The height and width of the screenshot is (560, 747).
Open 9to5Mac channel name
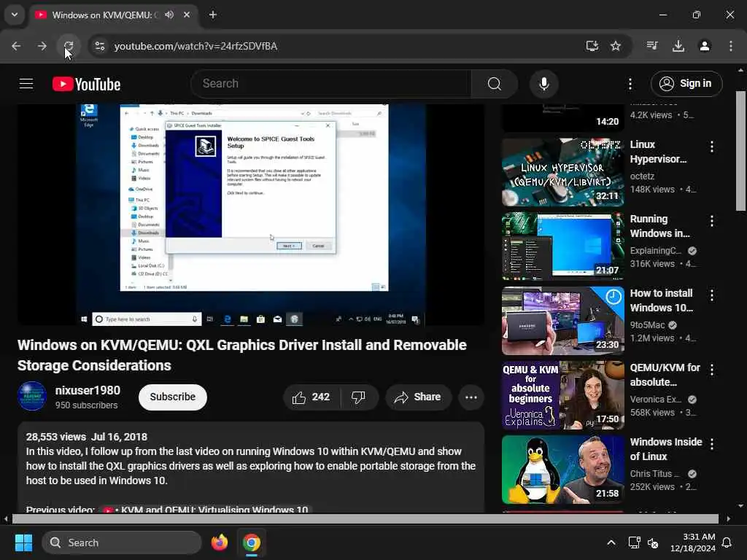648,325
